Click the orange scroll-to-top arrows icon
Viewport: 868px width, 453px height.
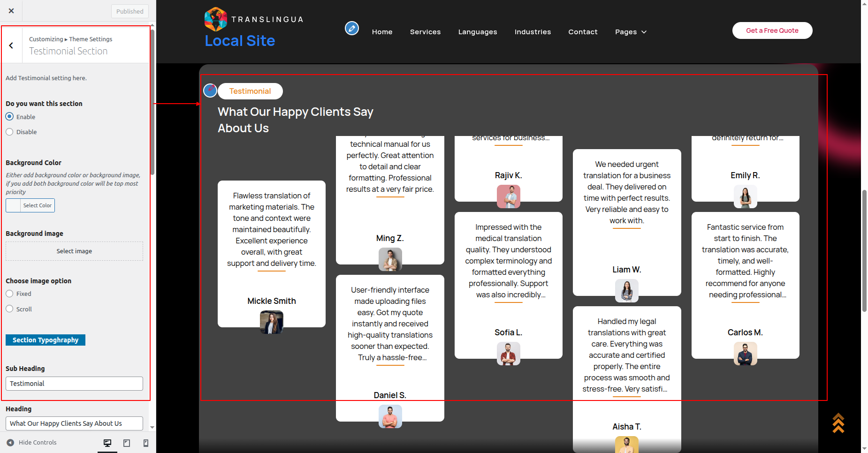[838, 423]
